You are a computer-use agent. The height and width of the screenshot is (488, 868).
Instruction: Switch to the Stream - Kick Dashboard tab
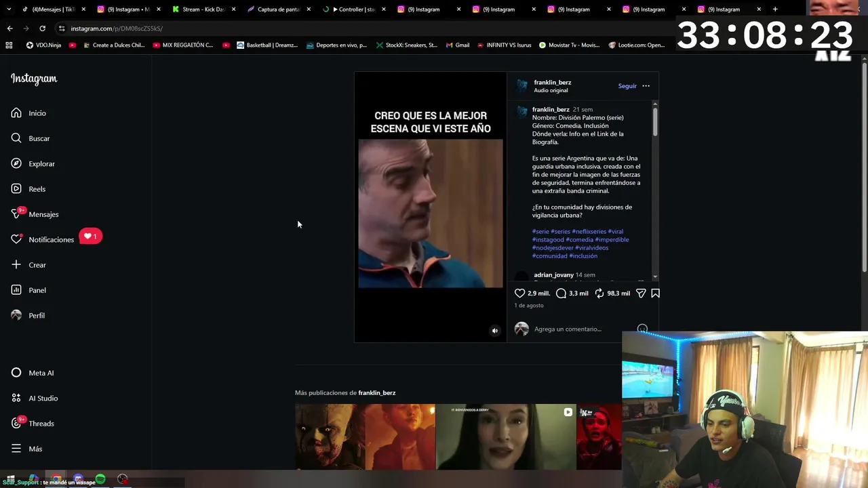(202, 9)
